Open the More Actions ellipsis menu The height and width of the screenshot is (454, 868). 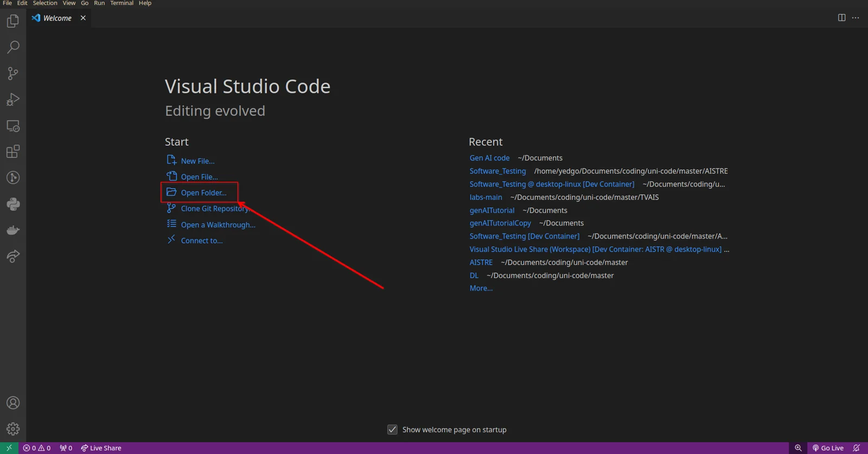click(x=856, y=18)
